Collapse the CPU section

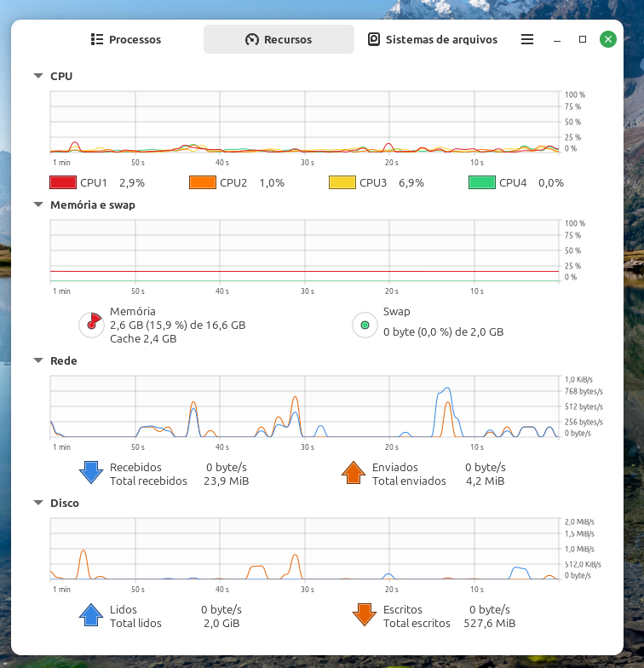coord(37,76)
